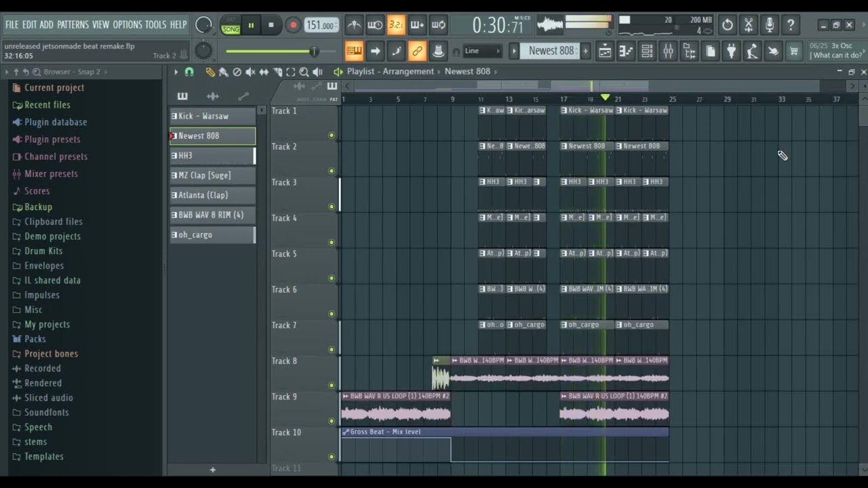The width and height of the screenshot is (868, 488).
Task: Toggle the 3.2.1 recording countdown
Action: [396, 26]
